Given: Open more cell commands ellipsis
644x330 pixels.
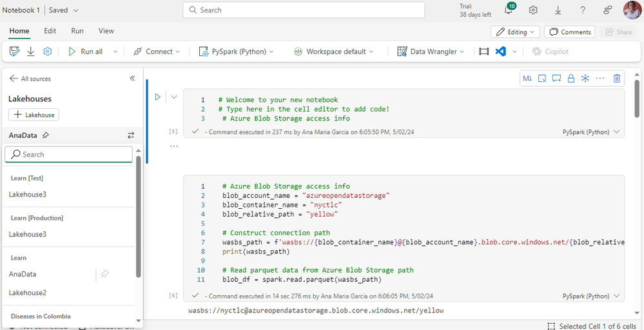Looking at the screenshot, I should 600,78.
